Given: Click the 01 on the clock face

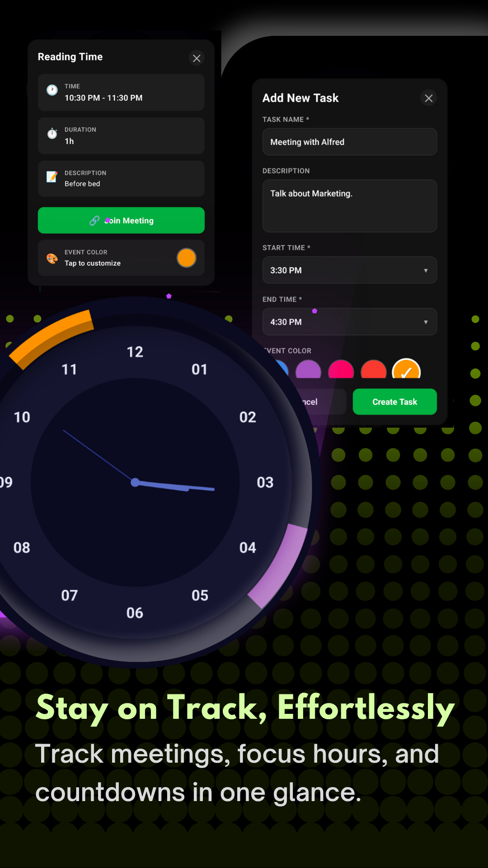Looking at the screenshot, I should click(199, 370).
